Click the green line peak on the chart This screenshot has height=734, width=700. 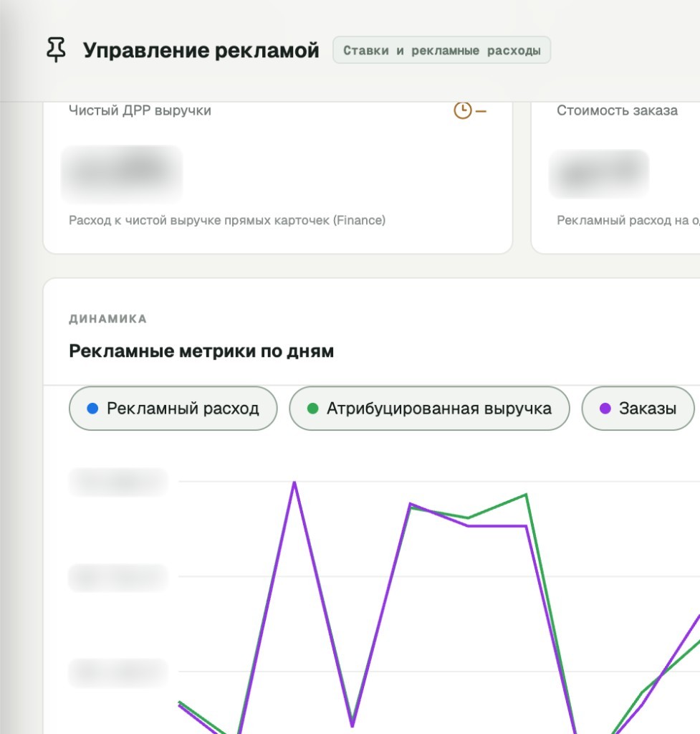click(526, 495)
